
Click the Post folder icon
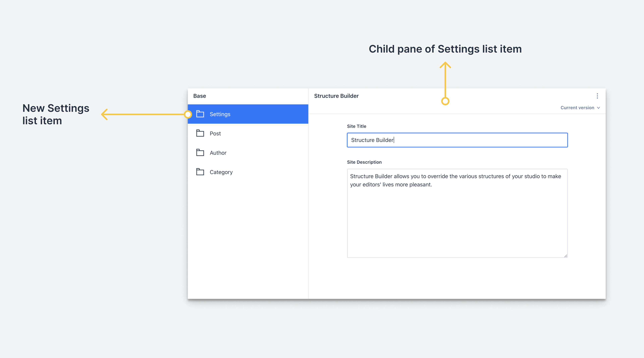[200, 133]
